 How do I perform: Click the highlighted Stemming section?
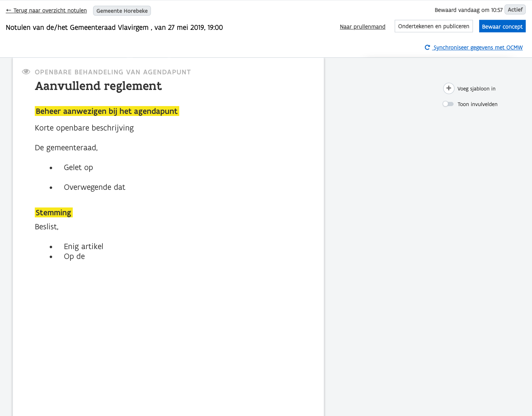pos(54,213)
